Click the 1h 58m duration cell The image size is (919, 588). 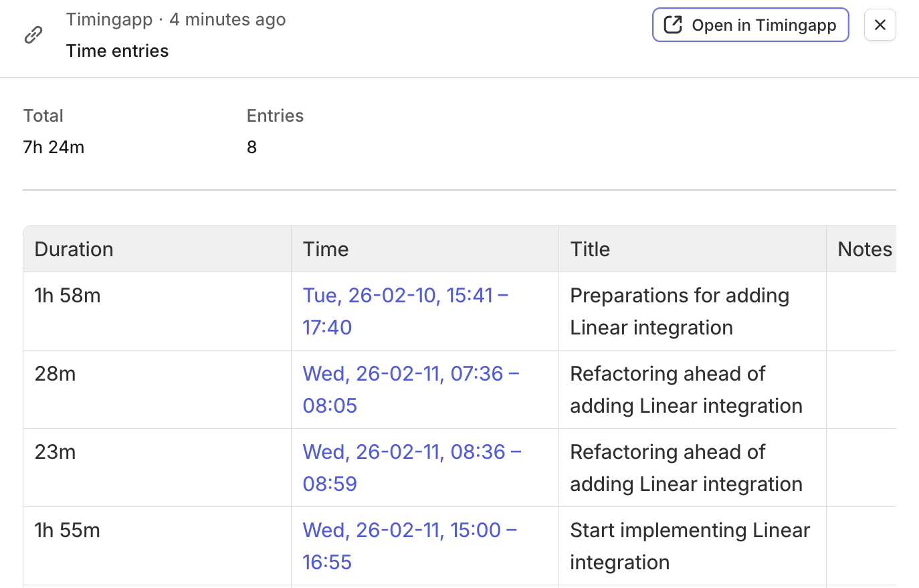pyautogui.click(x=68, y=296)
